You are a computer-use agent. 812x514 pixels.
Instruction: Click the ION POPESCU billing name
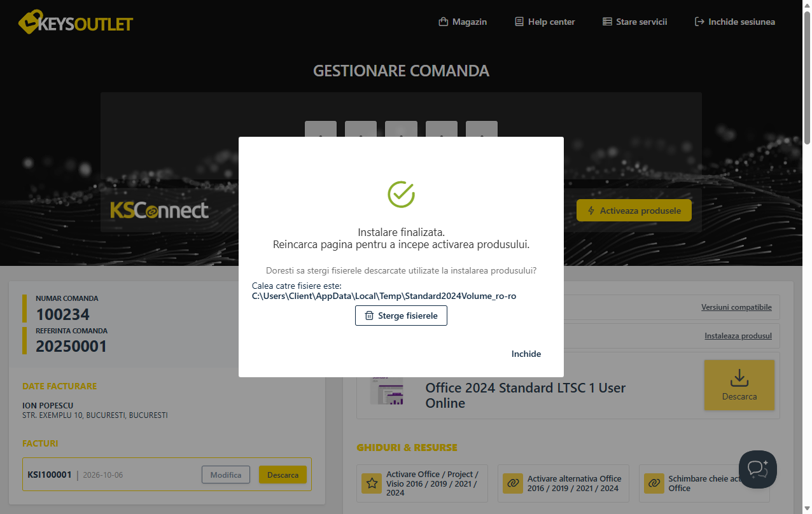(x=48, y=405)
